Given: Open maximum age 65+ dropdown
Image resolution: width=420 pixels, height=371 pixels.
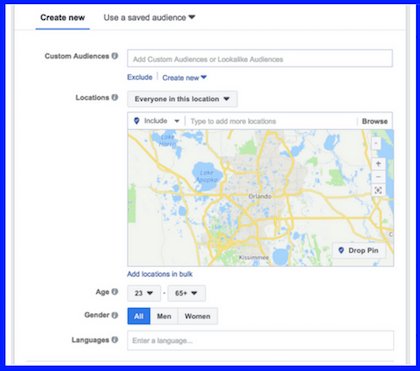Looking at the screenshot, I should pyautogui.click(x=186, y=293).
